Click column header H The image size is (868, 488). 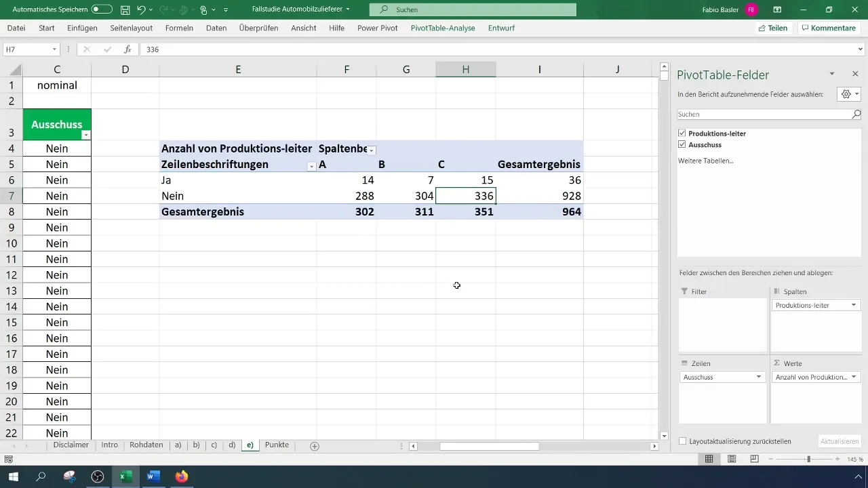466,69
